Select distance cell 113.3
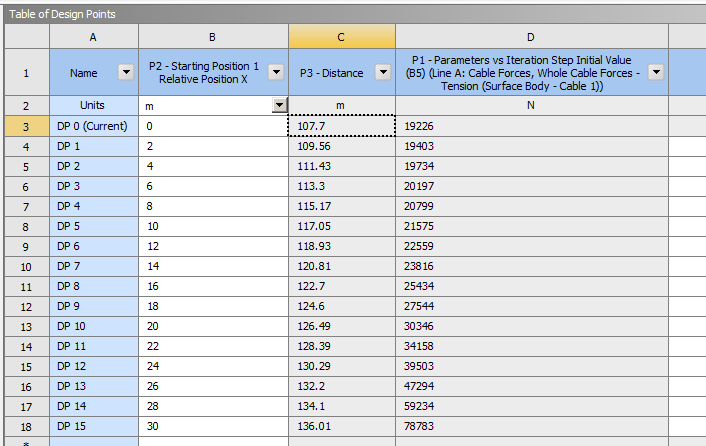Screen dimensions: 706x446 pyautogui.click(x=342, y=186)
